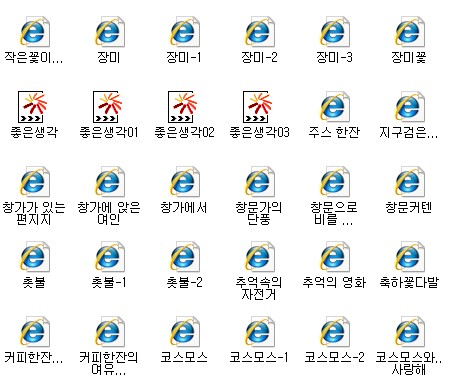This screenshot has height=390, width=450.
Task: Select the 장미 file icon
Action: 109,32
